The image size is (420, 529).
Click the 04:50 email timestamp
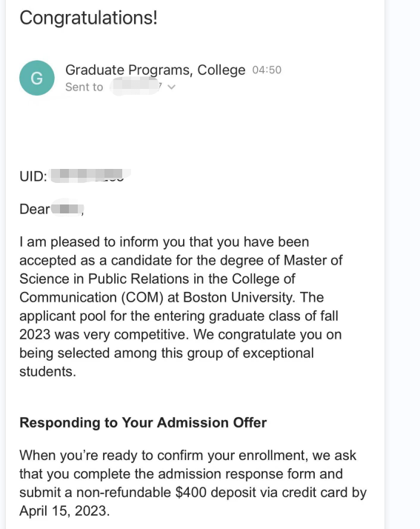pos(267,70)
